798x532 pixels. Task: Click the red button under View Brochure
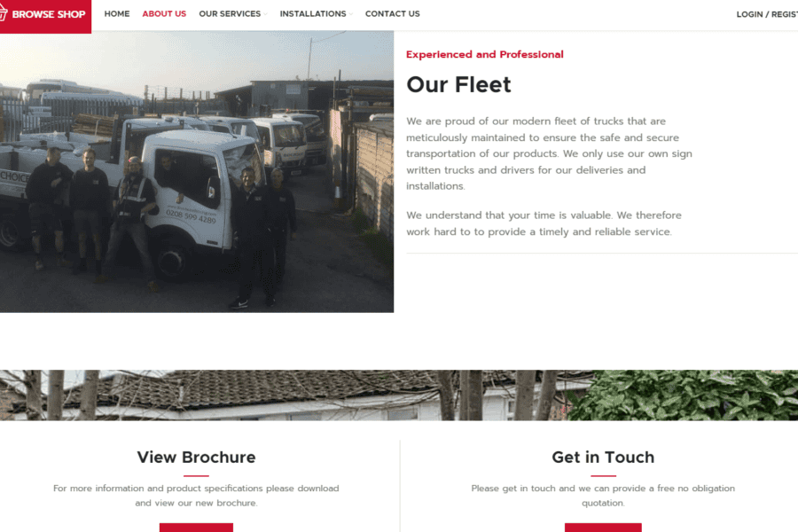pos(196,528)
